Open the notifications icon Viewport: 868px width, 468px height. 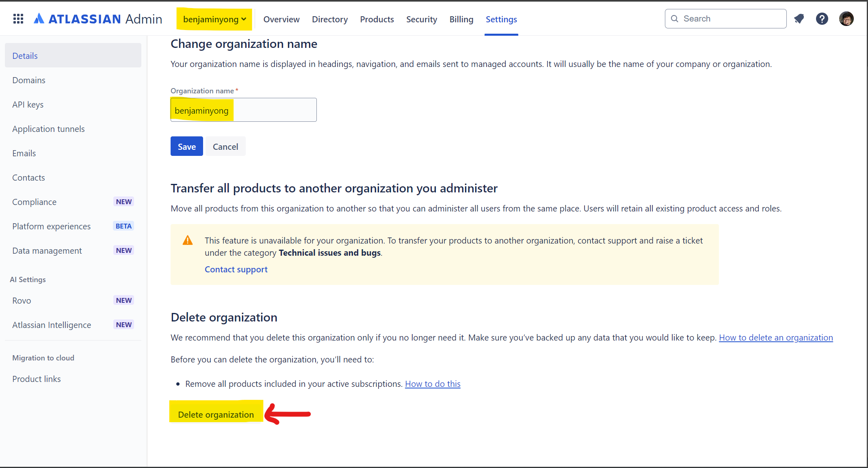coord(799,19)
